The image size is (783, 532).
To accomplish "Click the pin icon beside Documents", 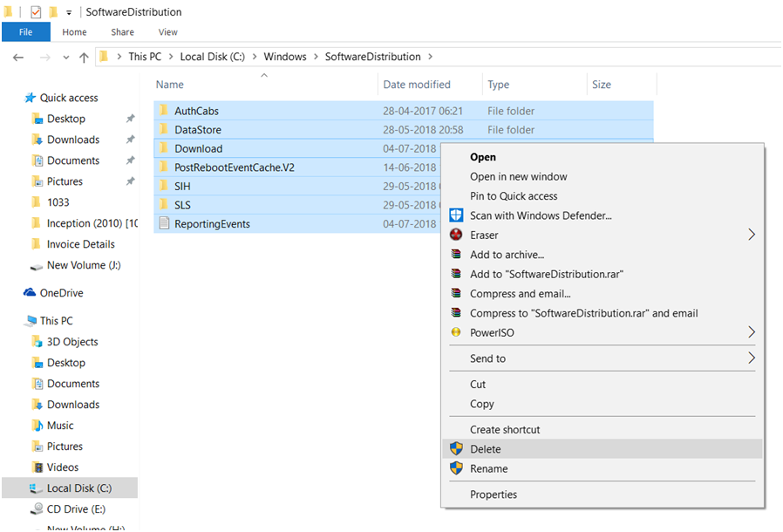I will tap(130, 160).
